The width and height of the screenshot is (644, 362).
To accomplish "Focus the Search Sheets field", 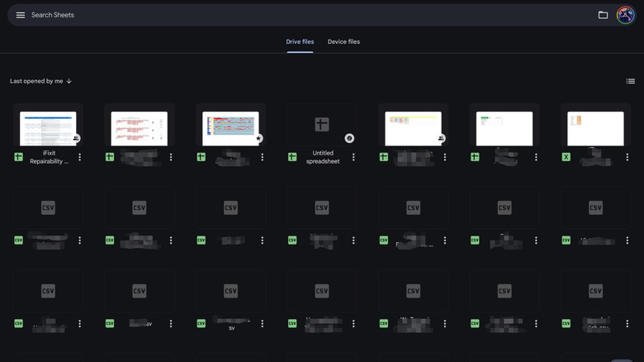I will click(x=165, y=15).
